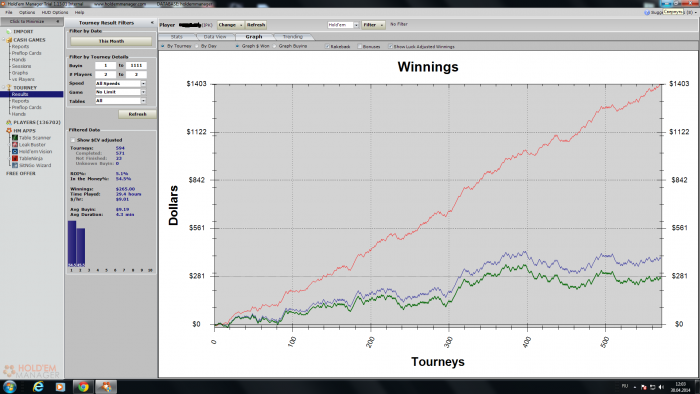The width and height of the screenshot is (700, 394).
Task: Enable Show $EV adjusted checkbox
Action: (73, 140)
